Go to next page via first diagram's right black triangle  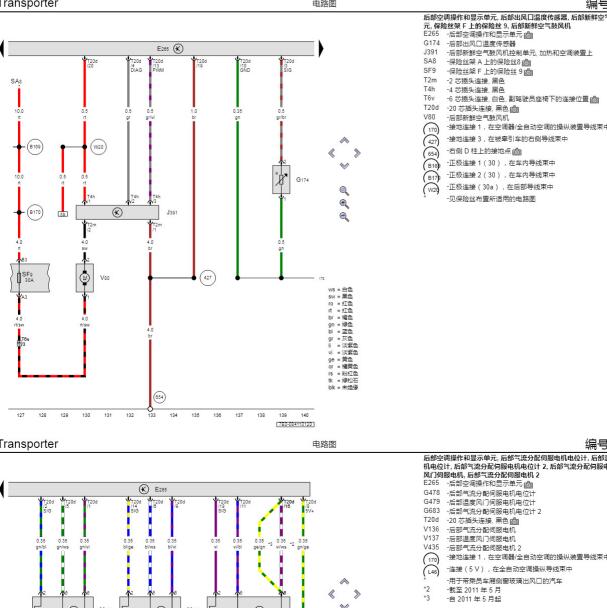321,48
